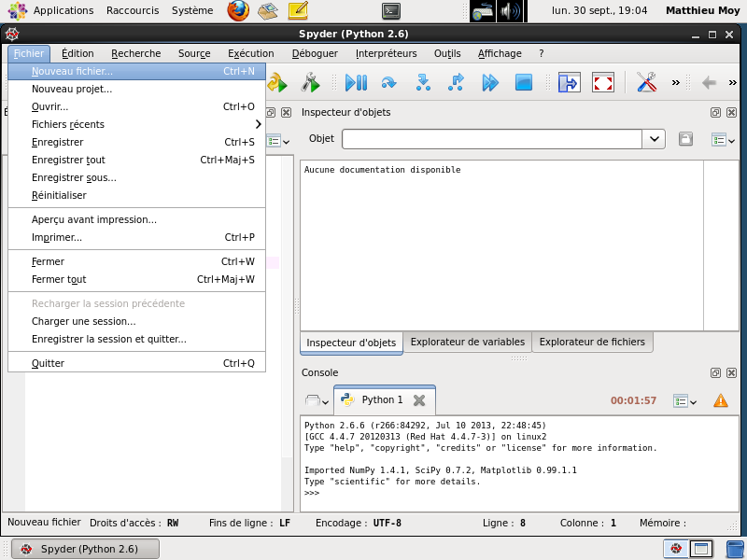Click the run file green arrow icon
Image resolution: width=747 pixels, height=560 pixels.
276,83
